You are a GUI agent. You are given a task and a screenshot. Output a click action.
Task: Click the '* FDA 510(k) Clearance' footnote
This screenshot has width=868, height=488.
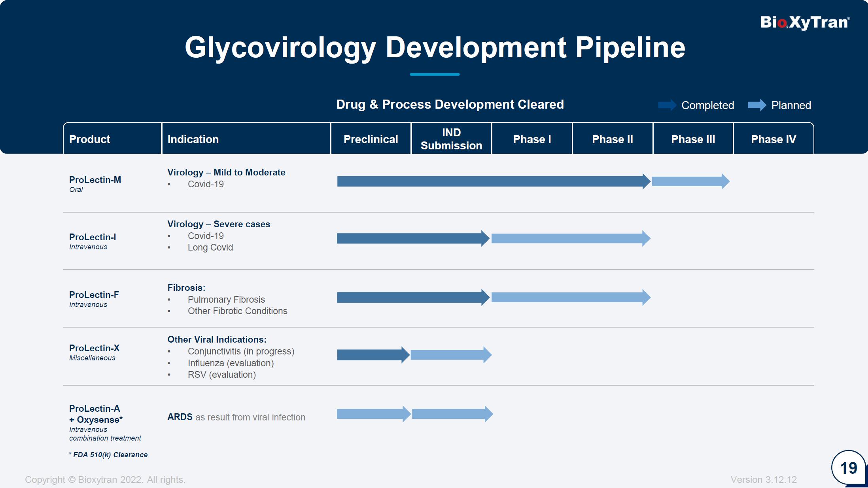(x=108, y=455)
